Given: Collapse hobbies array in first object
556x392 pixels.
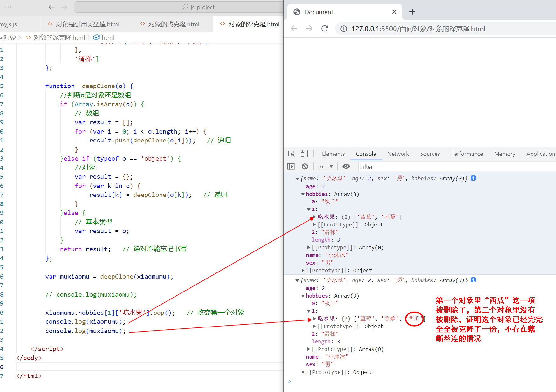Looking at the screenshot, I should 303,194.
